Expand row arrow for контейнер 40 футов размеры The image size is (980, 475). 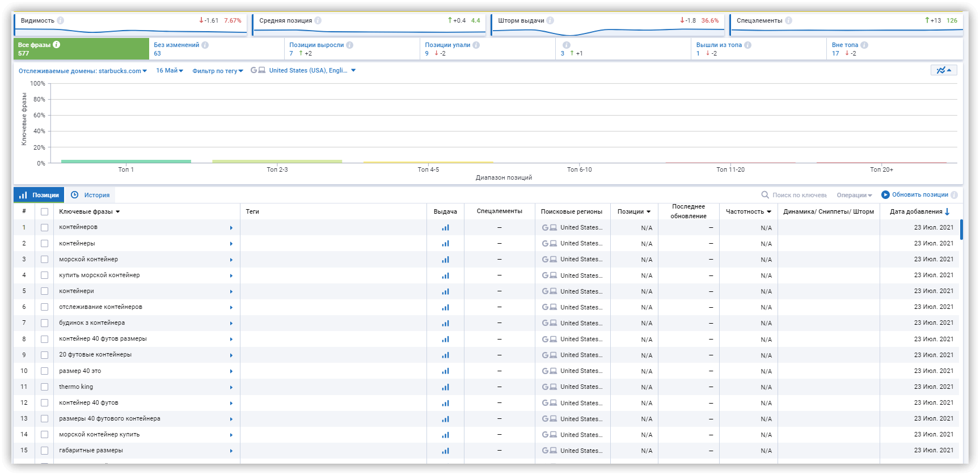click(231, 340)
